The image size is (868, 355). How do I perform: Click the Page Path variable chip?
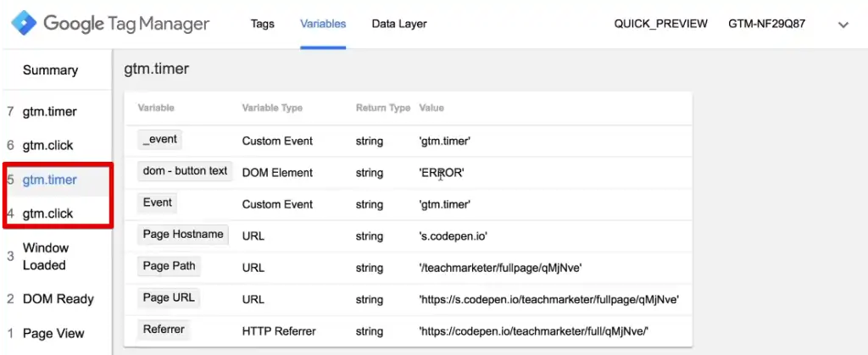[170, 266]
